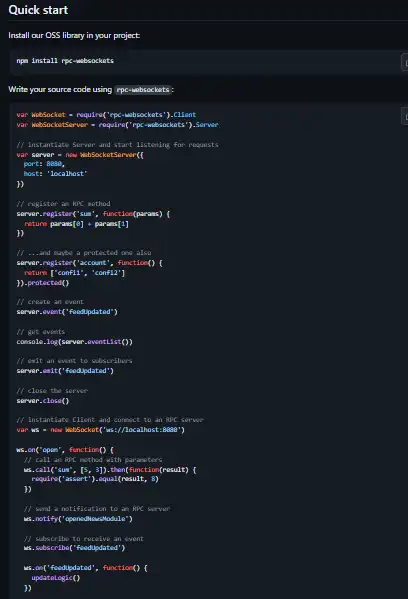This screenshot has height=599, width=408.
Task: Click the "npm install rpc-websockets" command line
Action: (x=65, y=61)
